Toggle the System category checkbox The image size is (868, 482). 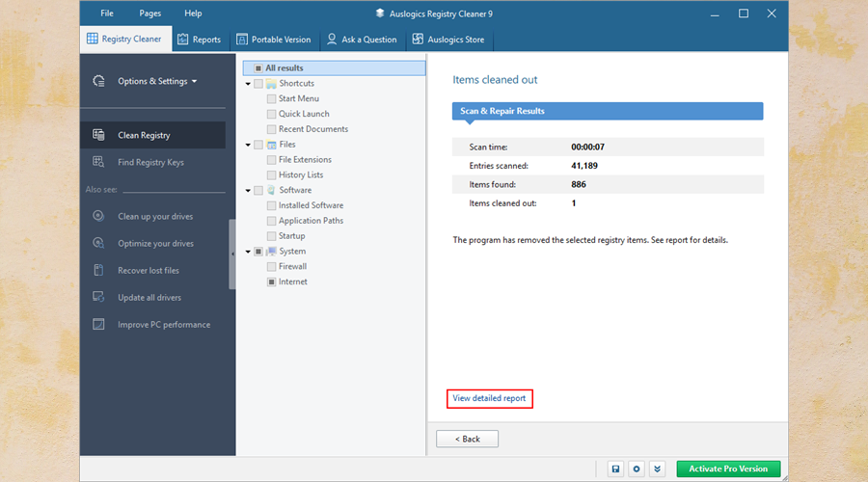(258, 252)
